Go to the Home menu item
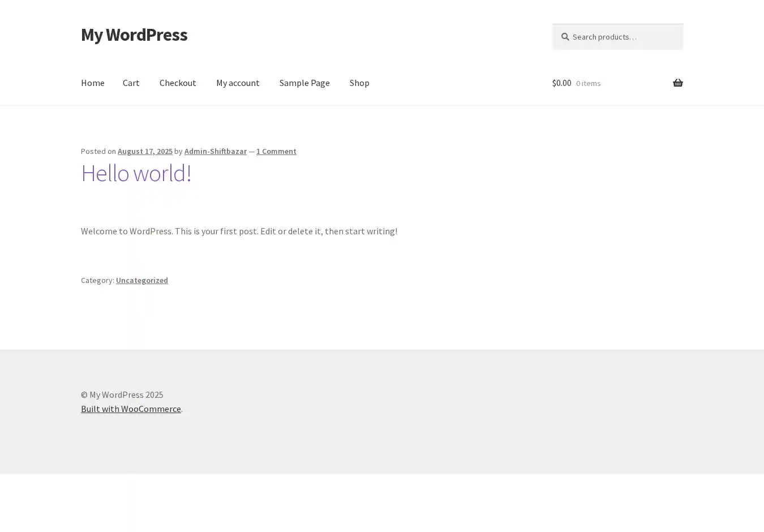The image size is (764, 532). 92,83
